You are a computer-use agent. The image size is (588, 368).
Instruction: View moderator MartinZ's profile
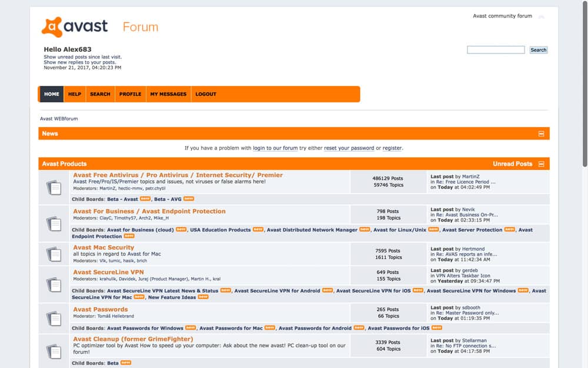tap(107, 188)
